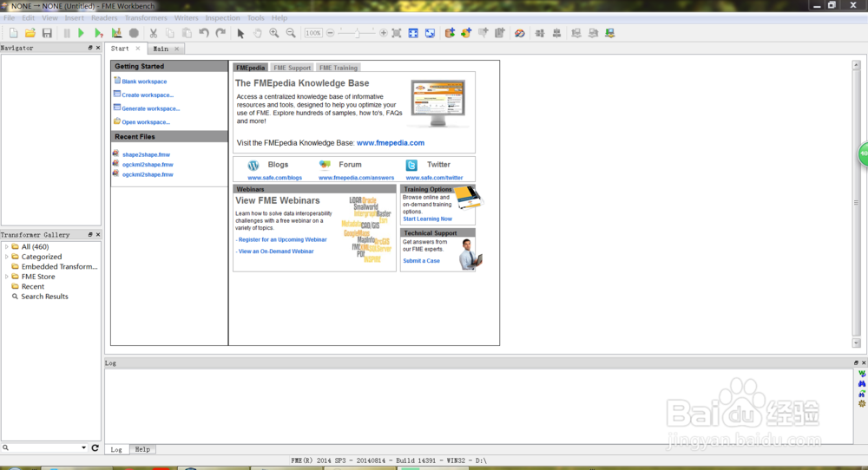This screenshot has width=868, height=470.
Task: Click the rightmost toolbar icon
Action: click(609, 33)
